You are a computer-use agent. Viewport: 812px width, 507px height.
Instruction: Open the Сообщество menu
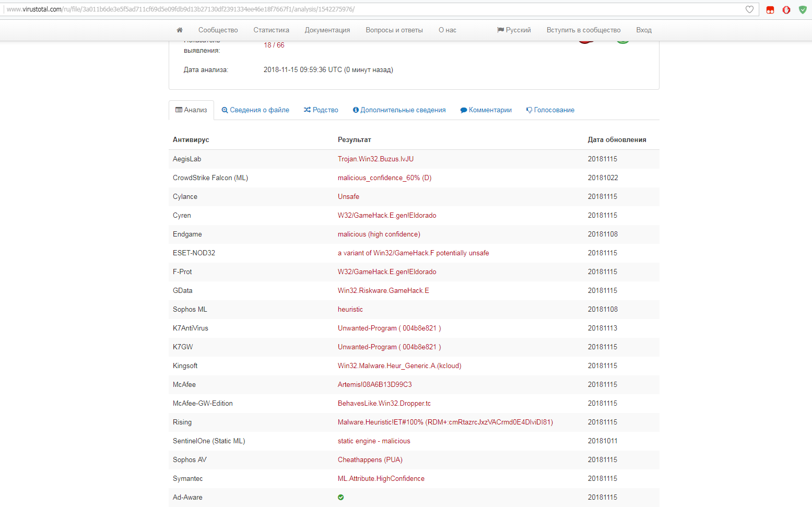pyautogui.click(x=218, y=30)
